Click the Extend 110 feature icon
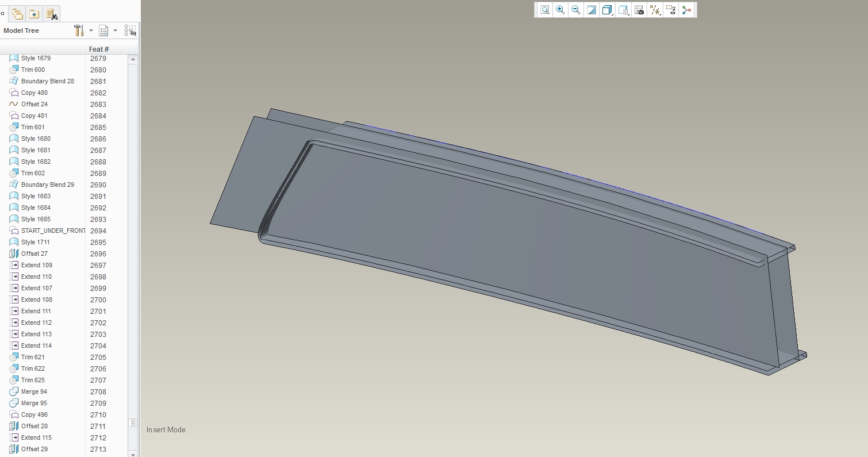868x457 pixels. (14, 276)
